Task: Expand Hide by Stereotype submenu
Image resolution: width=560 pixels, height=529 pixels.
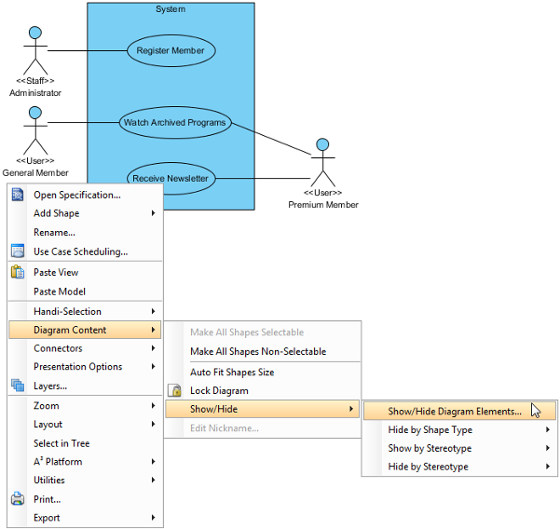Action: [x=460, y=466]
